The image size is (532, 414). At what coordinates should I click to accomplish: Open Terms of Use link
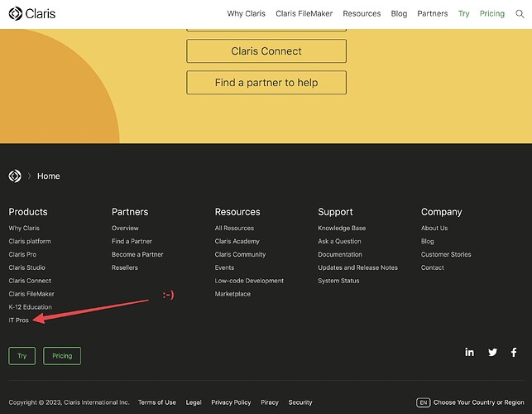[157, 402]
